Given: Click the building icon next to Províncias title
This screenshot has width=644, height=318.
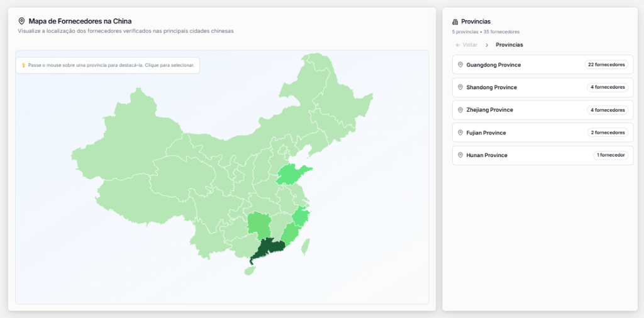Looking at the screenshot, I should tap(455, 22).
